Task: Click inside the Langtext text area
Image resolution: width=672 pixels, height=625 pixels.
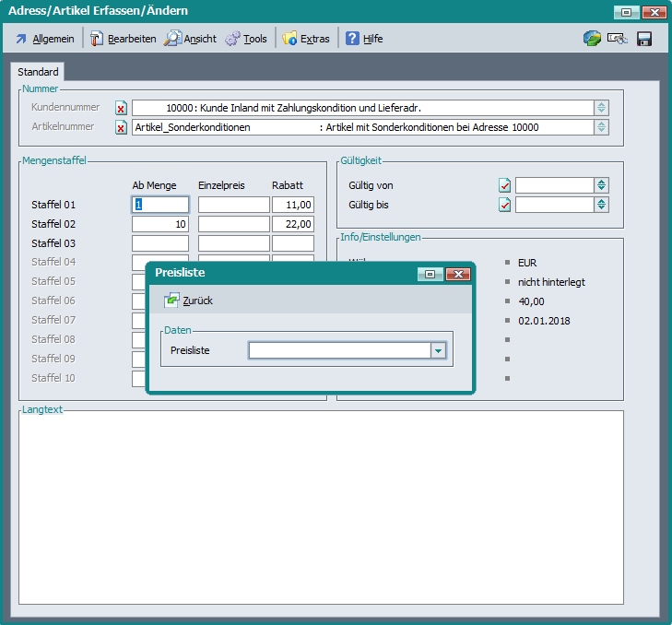Action: tap(321, 507)
